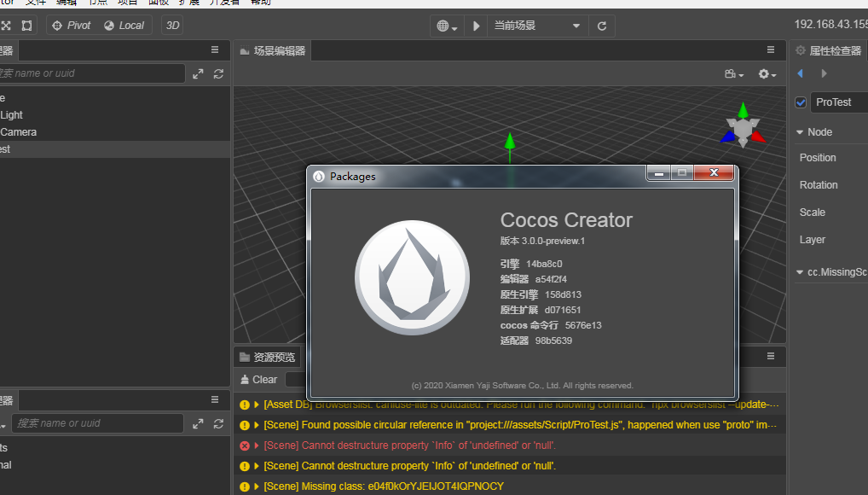Open the assets panel hamburger menu

point(215,399)
